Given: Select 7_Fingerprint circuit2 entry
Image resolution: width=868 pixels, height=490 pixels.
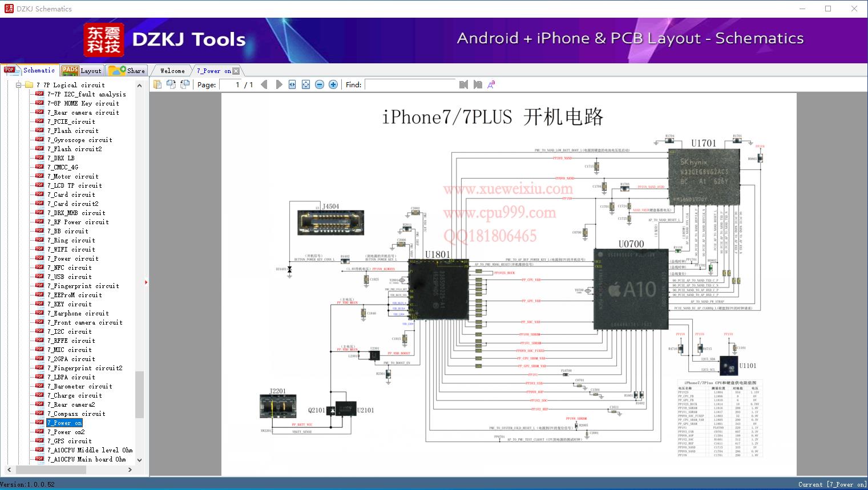Looking at the screenshot, I should pos(85,368).
